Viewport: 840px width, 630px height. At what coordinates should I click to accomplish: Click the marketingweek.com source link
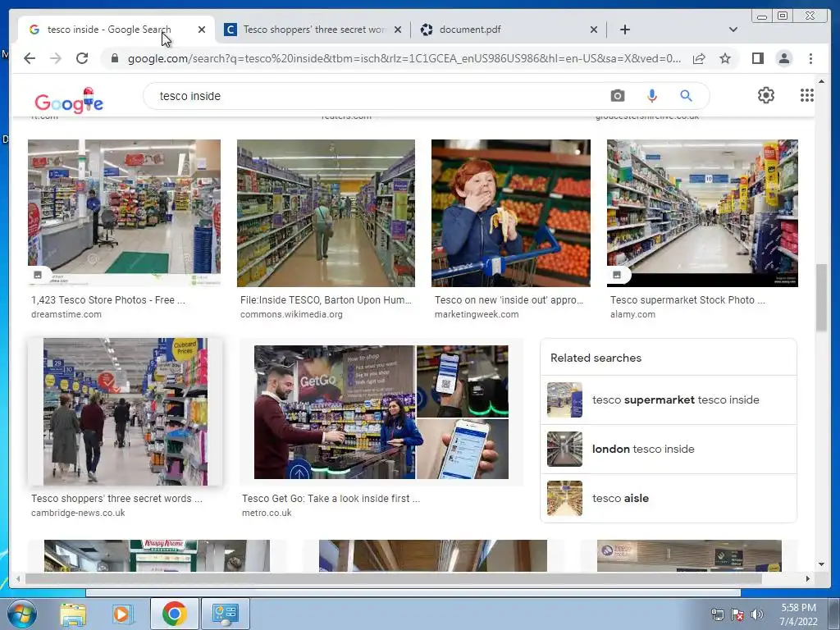(x=477, y=314)
